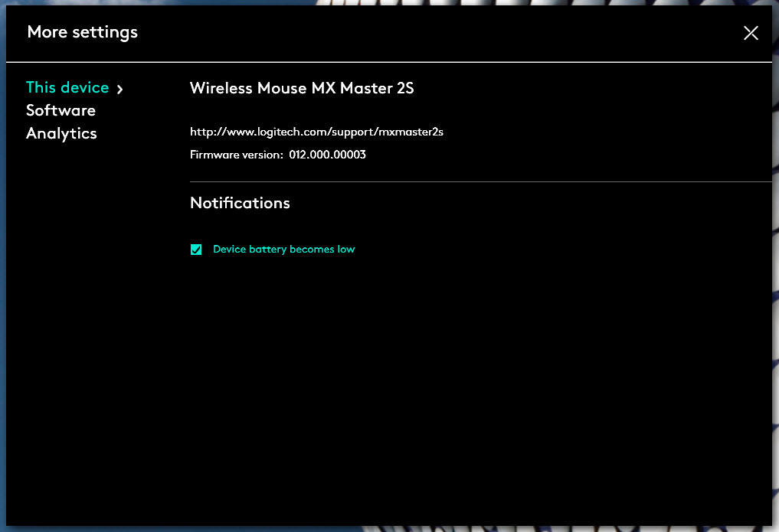
Task: Click the firmware version 012.000.00003 value
Action: (x=327, y=155)
